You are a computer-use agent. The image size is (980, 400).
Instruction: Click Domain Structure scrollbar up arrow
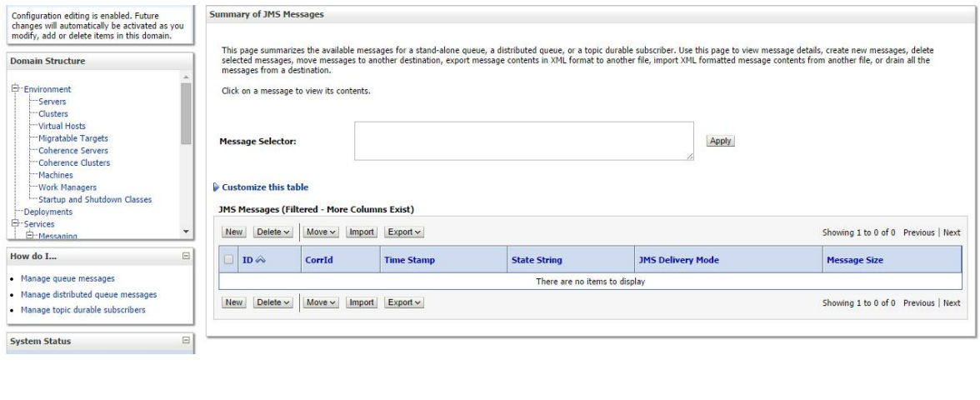pyautogui.click(x=186, y=77)
